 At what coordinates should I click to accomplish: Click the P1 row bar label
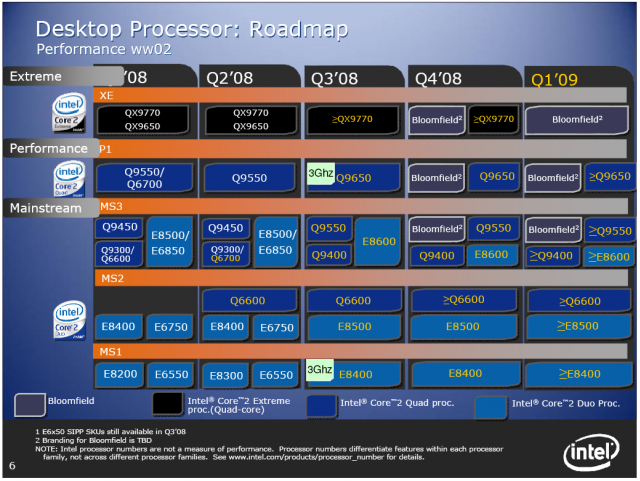click(x=105, y=149)
